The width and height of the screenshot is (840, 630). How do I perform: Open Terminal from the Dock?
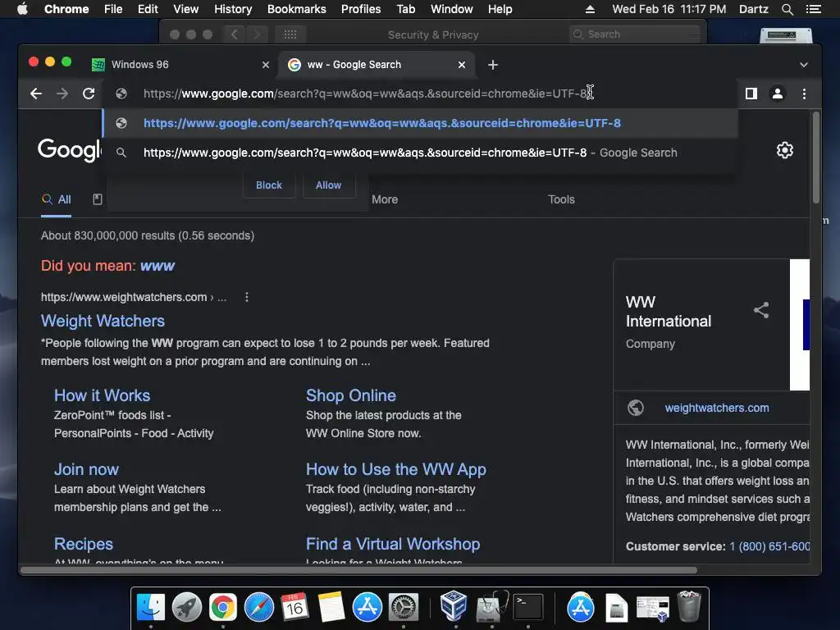pos(528,607)
